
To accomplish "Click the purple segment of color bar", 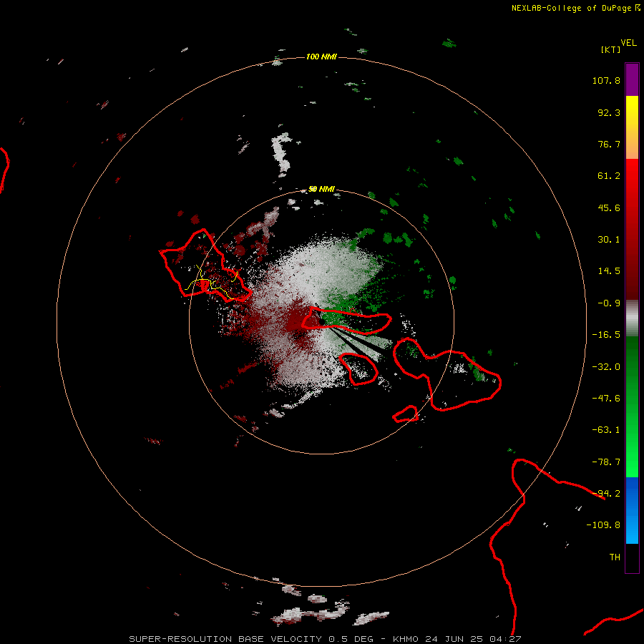I will pos(632,79).
